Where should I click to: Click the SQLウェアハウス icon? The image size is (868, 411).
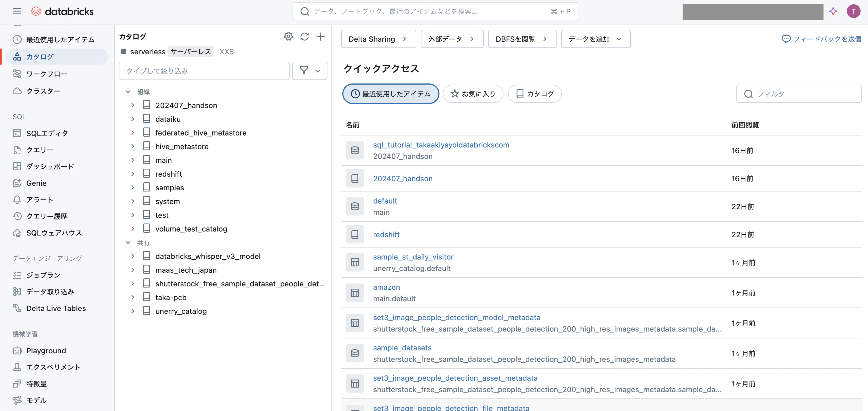click(17, 233)
